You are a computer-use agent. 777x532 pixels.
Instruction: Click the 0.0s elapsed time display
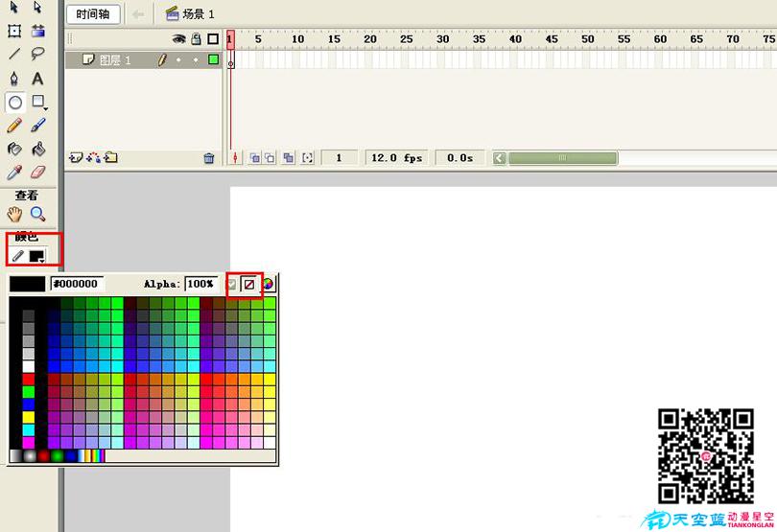point(459,158)
